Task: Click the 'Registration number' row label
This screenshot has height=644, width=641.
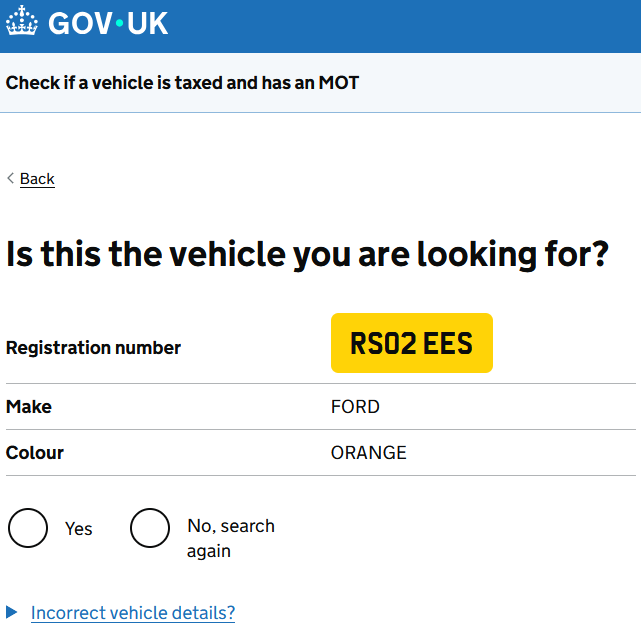Action: pyautogui.click(x=94, y=348)
